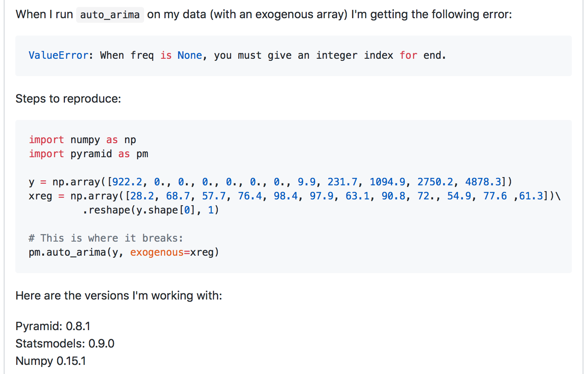Image resolution: width=588 pixels, height=374 pixels.
Task: Click the 'Steps to reproduce:' heading text
Action: tap(68, 99)
